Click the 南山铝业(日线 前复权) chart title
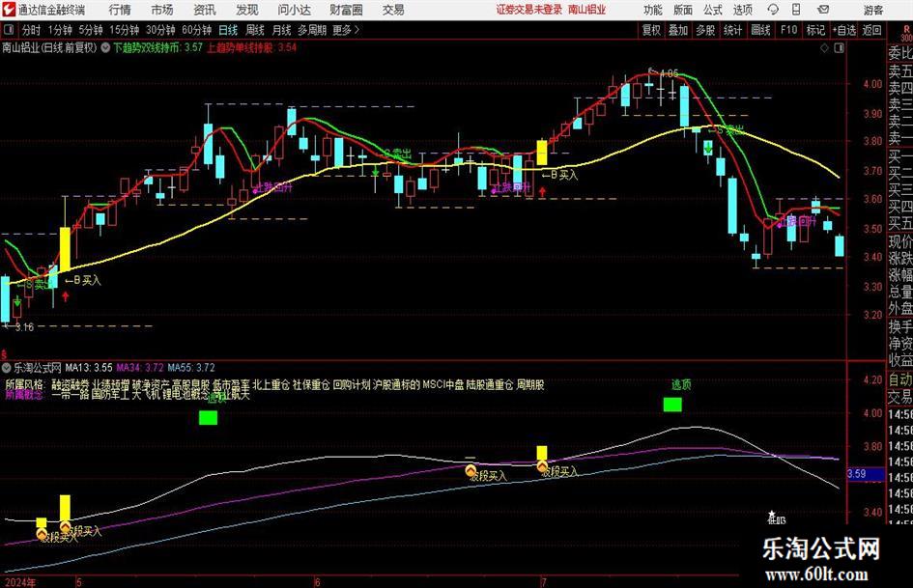The width and height of the screenshot is (913, 588). coord(49,47)
